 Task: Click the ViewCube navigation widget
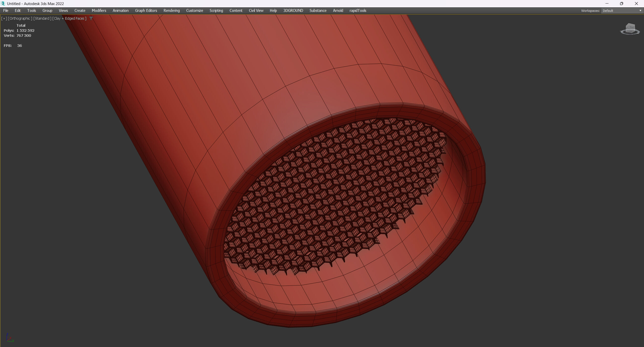tap(630, 29)
